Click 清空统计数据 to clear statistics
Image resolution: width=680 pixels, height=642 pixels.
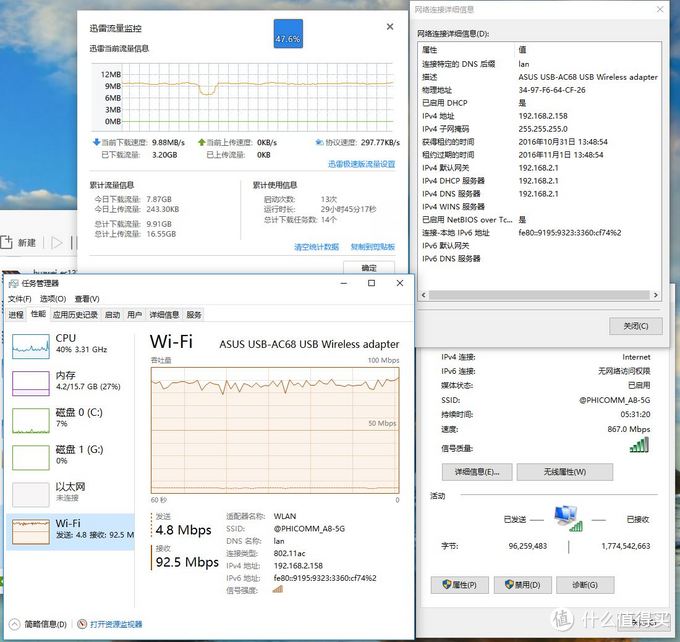coord(318,246)
